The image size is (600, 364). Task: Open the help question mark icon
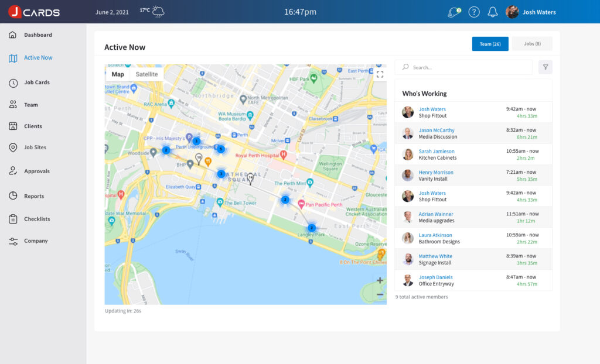click(x=474, y=12)
